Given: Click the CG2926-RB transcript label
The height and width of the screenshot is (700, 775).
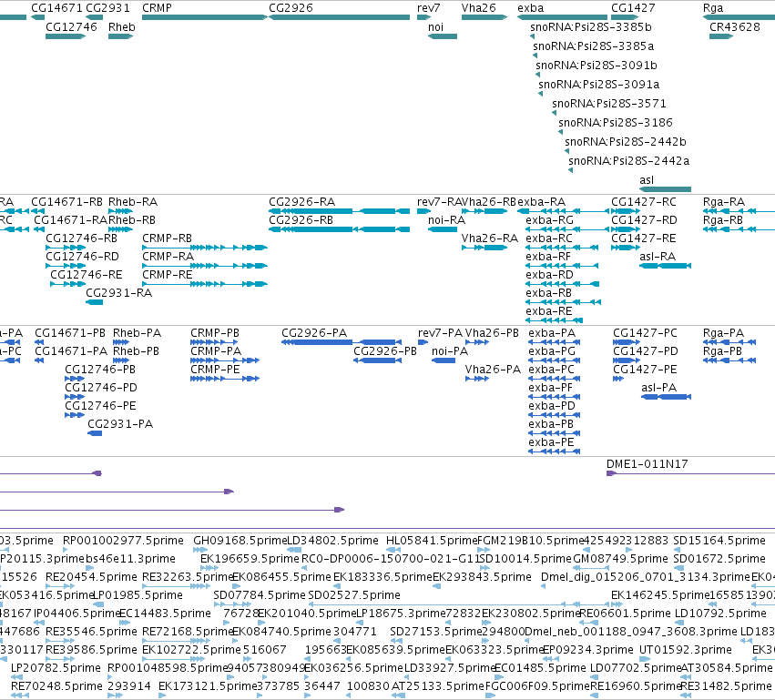Looking at the screenshot, I should coord(301,219).
